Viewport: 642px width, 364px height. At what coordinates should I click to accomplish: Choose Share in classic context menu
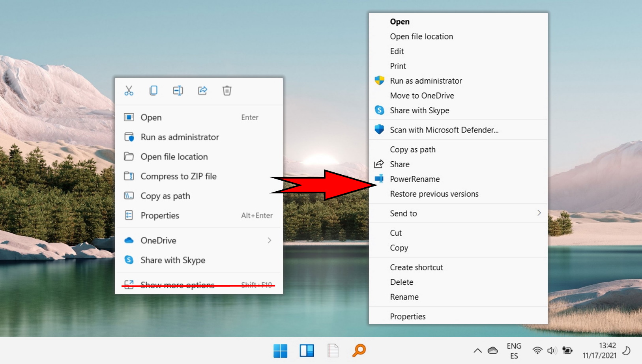click(x=458, y=164)
